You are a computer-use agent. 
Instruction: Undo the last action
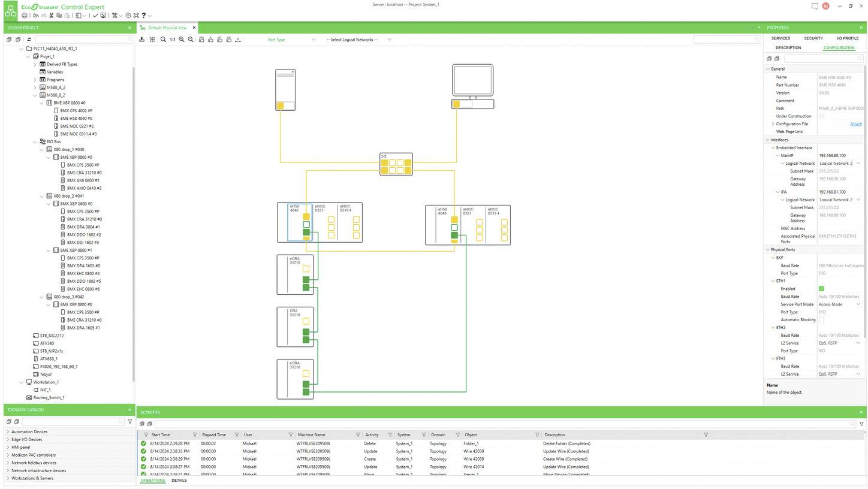[x=36, y=16]
